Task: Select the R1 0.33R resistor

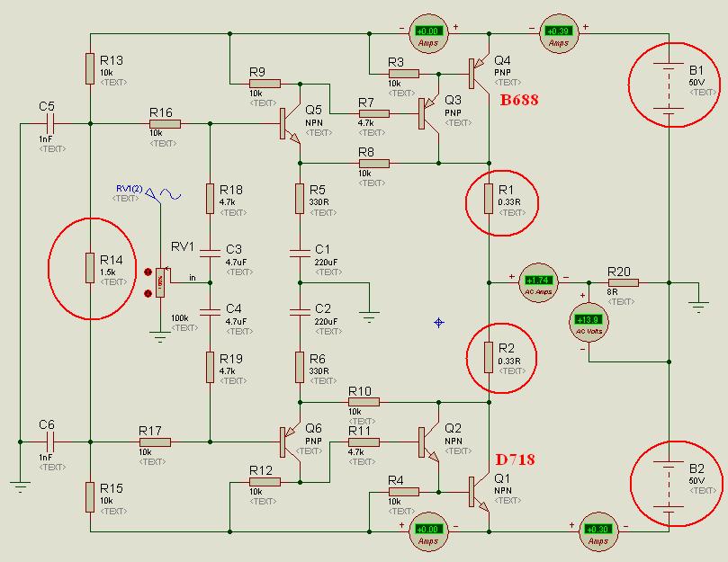Action: (x=489, y=199)
